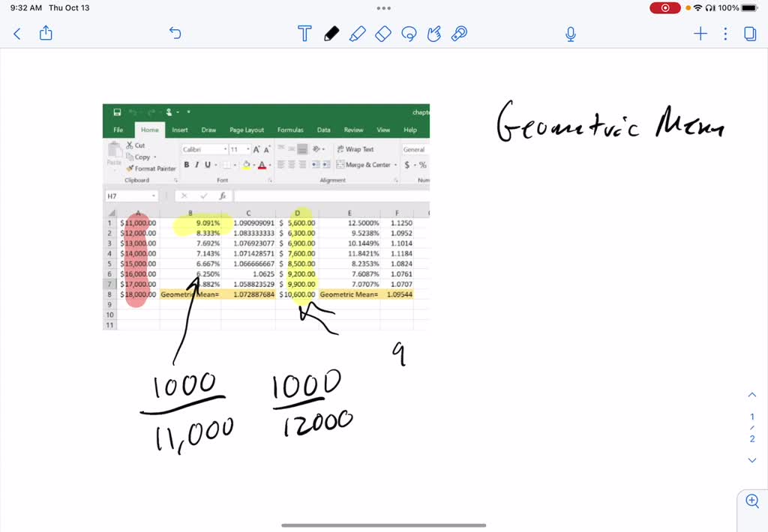Select the Text tool
This screenshot has width=768, height=532.
(304, 34)
